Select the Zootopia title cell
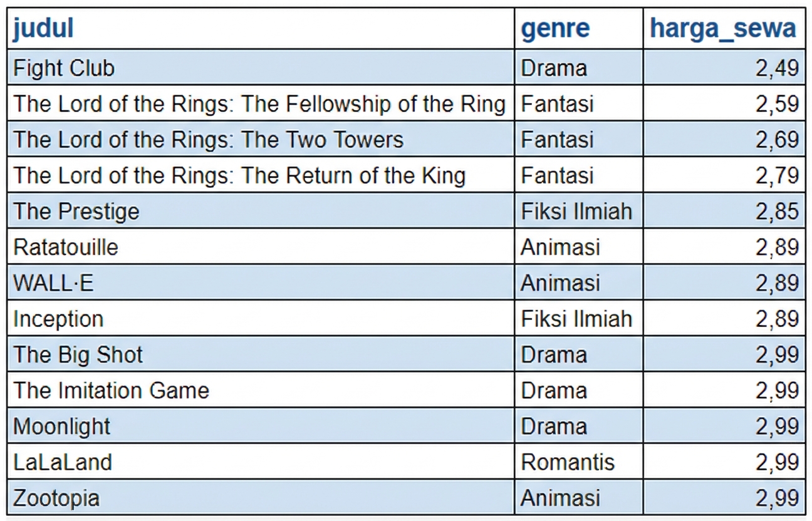Image resolution: width=812 pixels, height=521 pixels. pyautogui.click(x=56, y=498)
